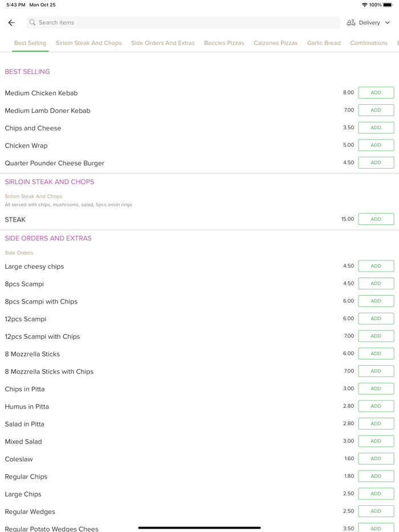Tap the back arrow icon
This screenshot has height=532, width=399.
point(11,23)
